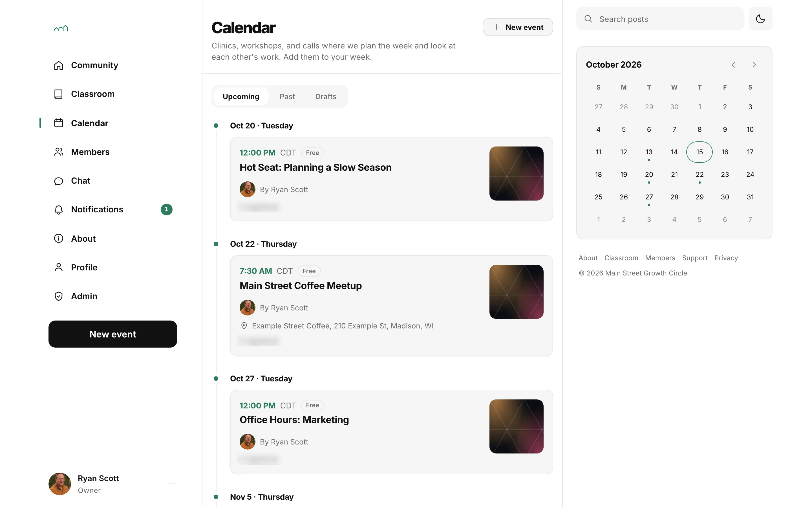
Task: Open About via the info icon
Action: [58, 238]
